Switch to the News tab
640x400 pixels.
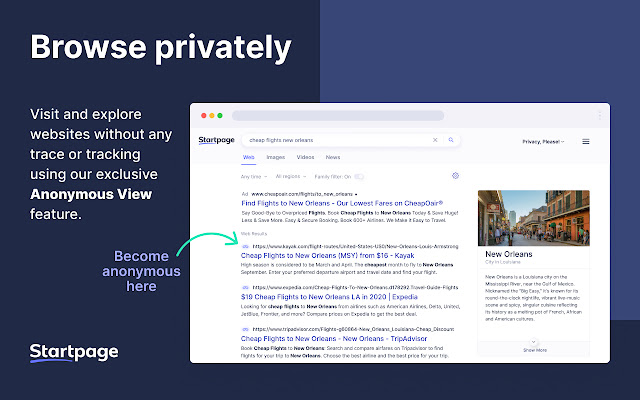tap(333, 157)
